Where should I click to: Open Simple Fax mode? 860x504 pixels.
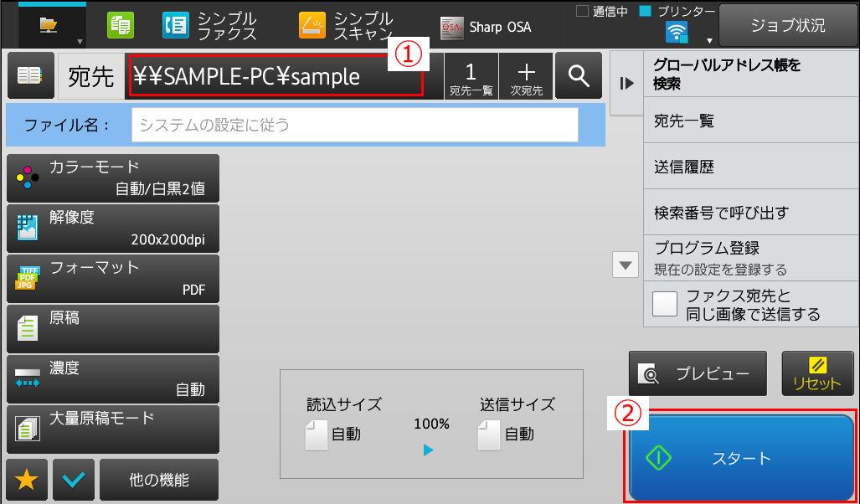click(210, 26)
